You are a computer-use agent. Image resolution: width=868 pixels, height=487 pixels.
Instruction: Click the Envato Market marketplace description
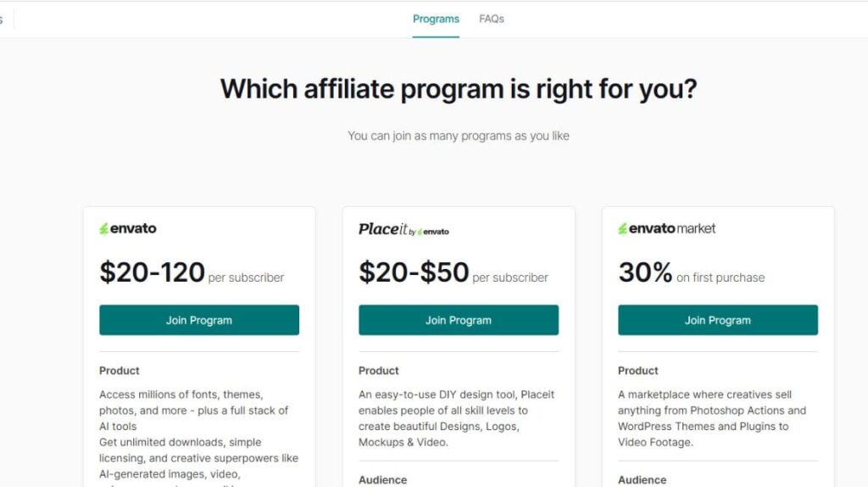point(712,418)
